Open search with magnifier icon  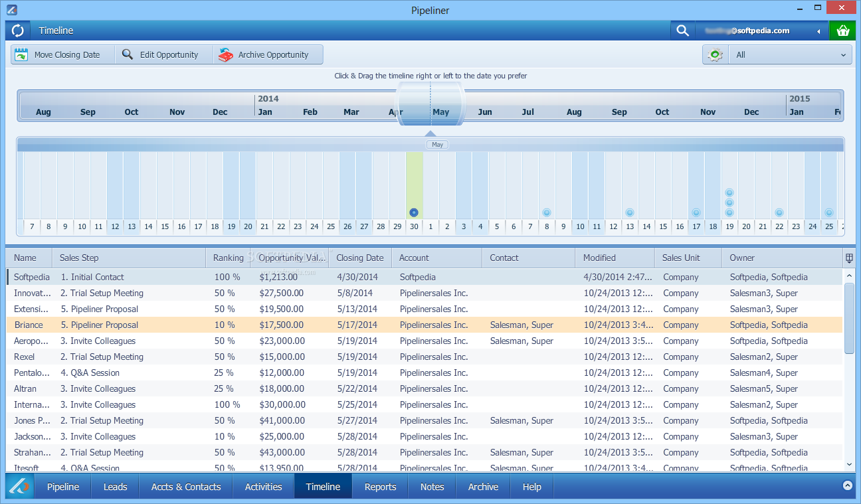682,31
